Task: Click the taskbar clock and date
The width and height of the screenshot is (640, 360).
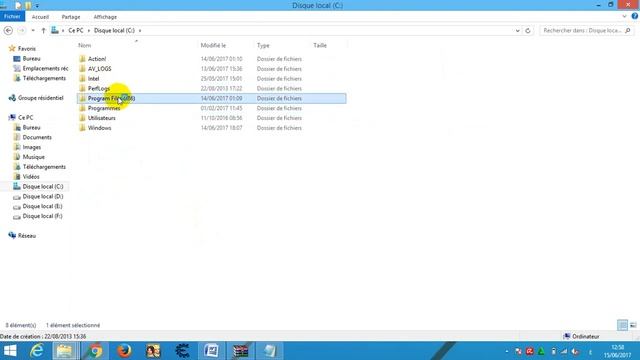Action: coord(618,351)
